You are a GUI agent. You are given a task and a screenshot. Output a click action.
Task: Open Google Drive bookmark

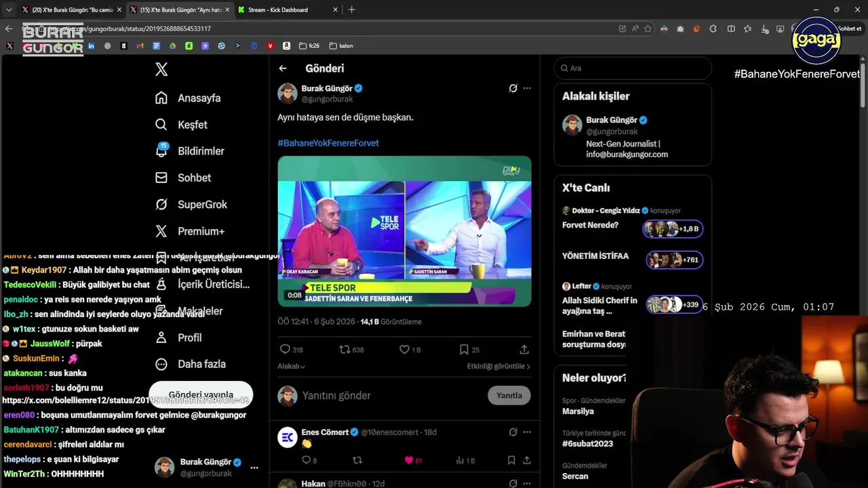[172, 46]
